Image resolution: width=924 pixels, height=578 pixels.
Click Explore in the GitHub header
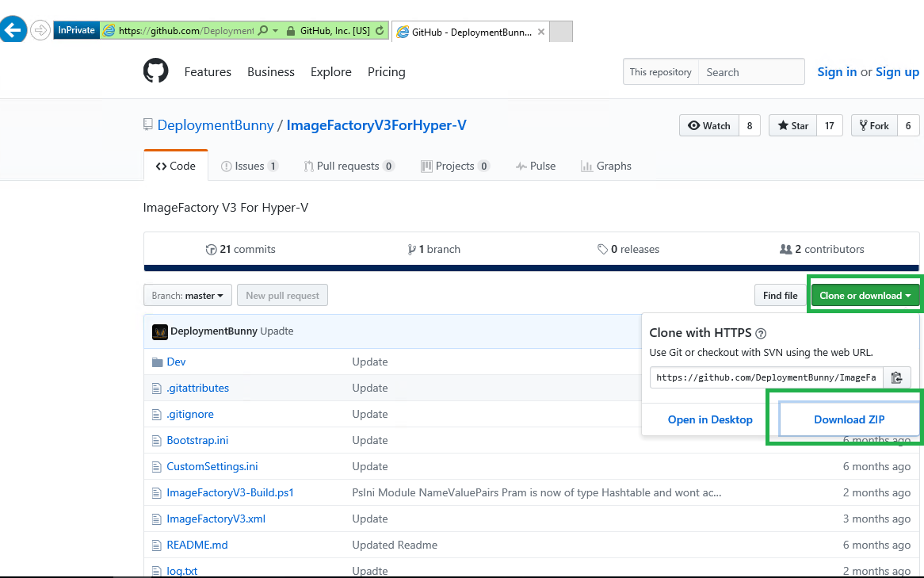331,72
